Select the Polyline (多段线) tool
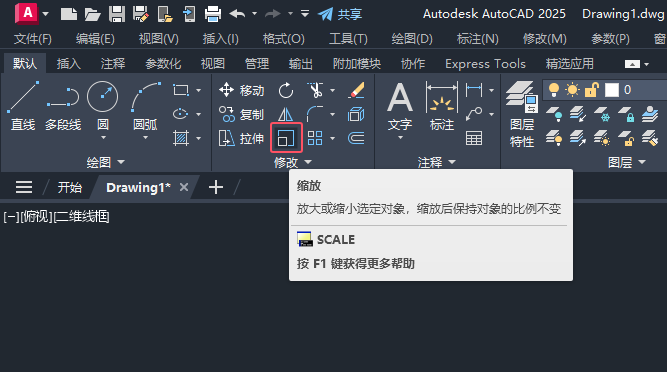 [x=63, y=106]
